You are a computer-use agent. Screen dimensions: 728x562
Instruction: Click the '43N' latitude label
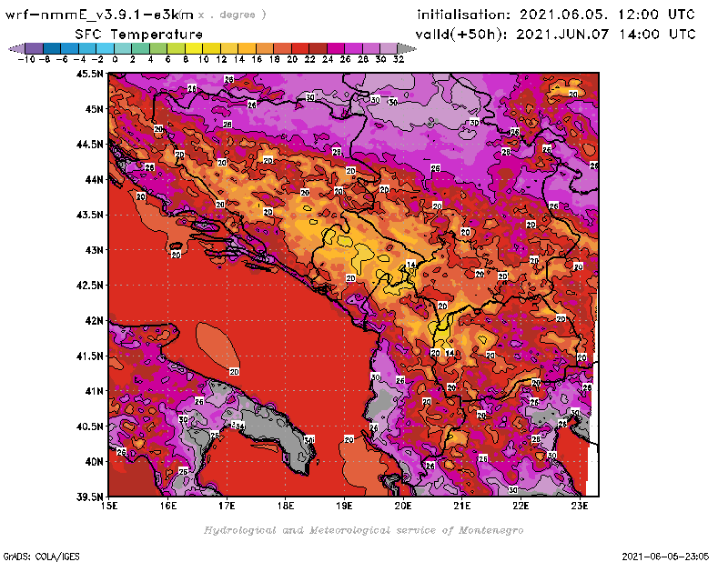coord(95,250)
